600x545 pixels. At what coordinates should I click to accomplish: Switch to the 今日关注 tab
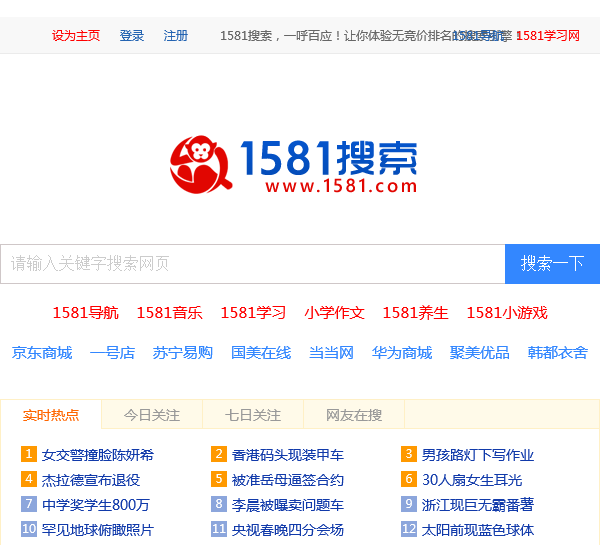tap(152, 415)
